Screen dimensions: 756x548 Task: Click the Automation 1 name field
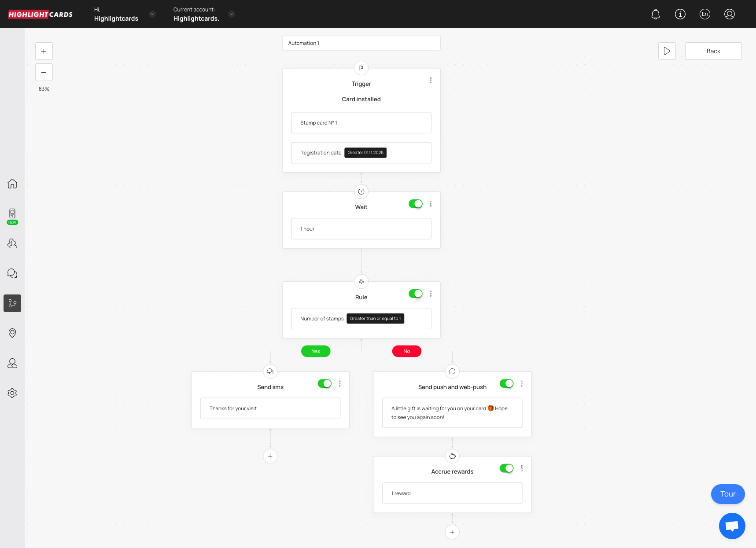click(x=361, y=43)
